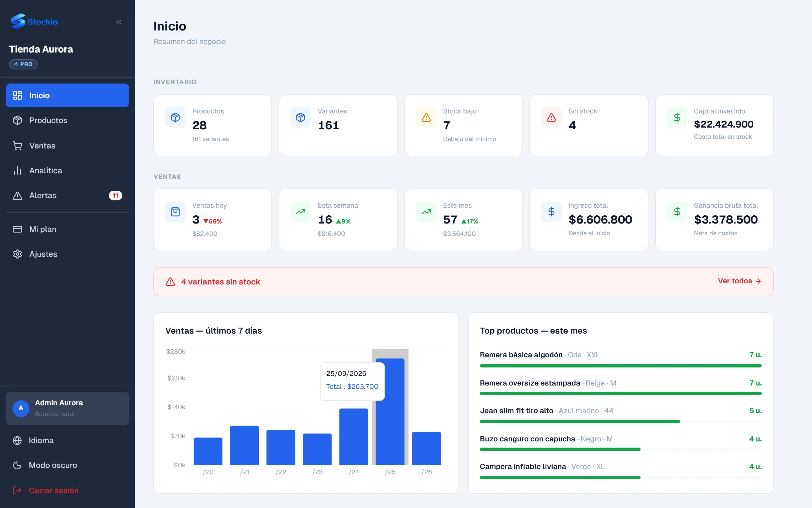Open Ajustes settings
The image size is (812, 508).
click(67, 254)
